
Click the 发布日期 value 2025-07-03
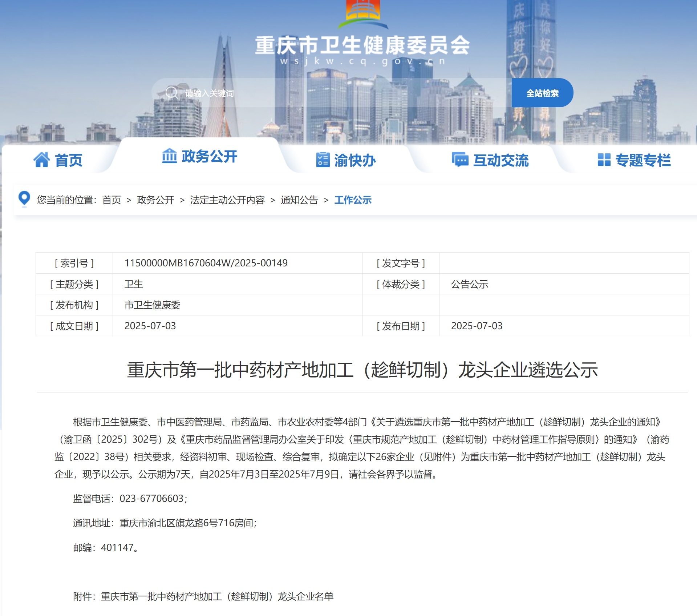477,326
